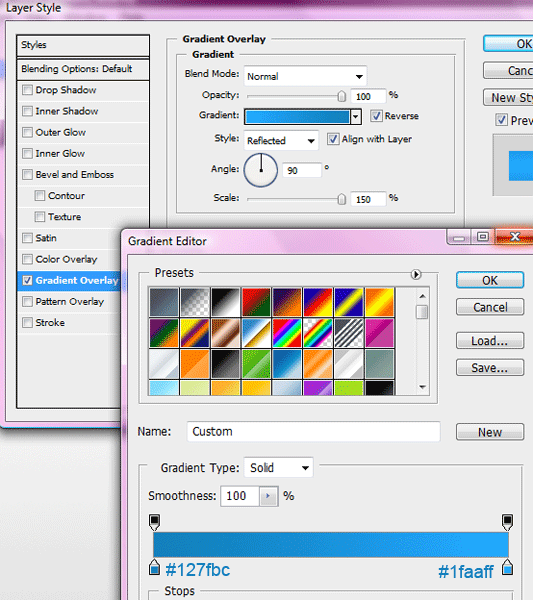
Task: Choose the blue, red, yellow gradient preset
Action: click(318, 302)
